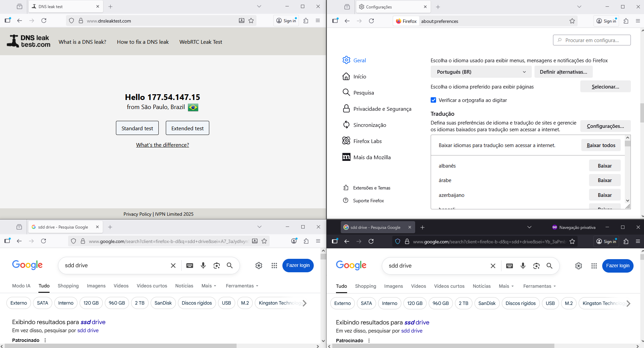Clear the search box in normal Google window
Viewport: 644px width, 348px height.
pyautogui.click(x=173, y=266)
